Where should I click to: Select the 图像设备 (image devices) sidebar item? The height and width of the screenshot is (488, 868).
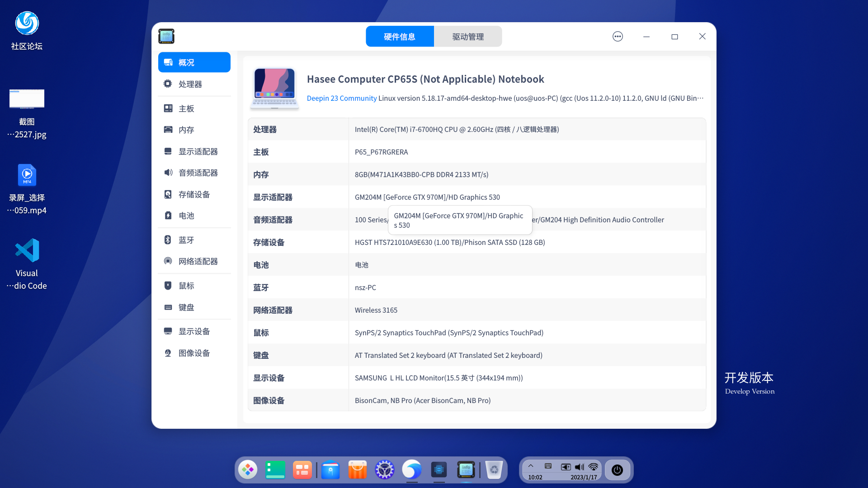[x=194, y=353]
